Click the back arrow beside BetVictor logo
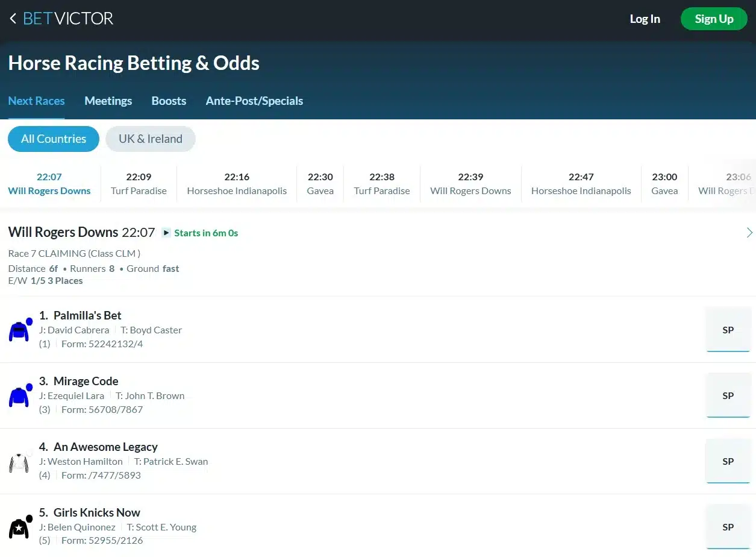The height and width of the screenshot is (557, 756). (x=13, y=19)
